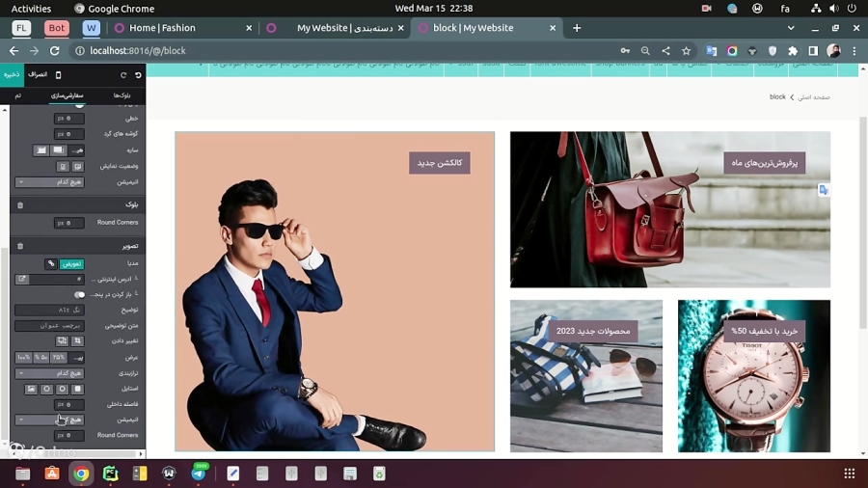The image size is (868, 488).
Task: Set image width to 100%
Action: [23, 358]
